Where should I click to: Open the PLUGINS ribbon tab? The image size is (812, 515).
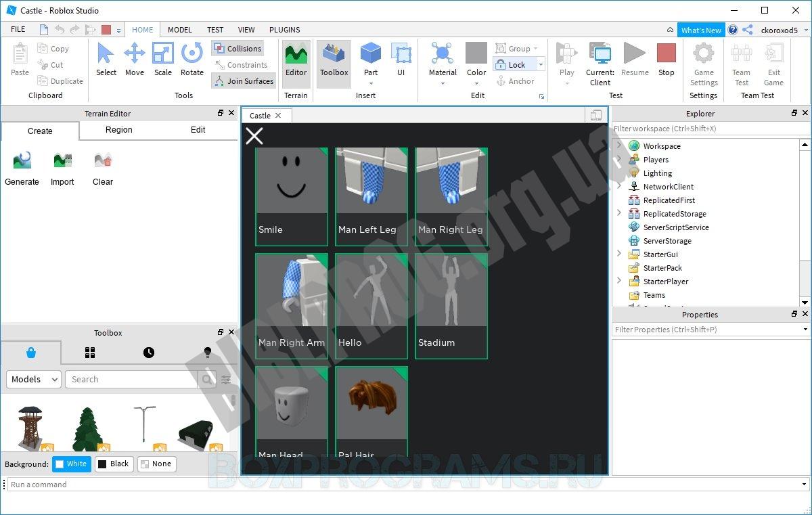point(285,30)
